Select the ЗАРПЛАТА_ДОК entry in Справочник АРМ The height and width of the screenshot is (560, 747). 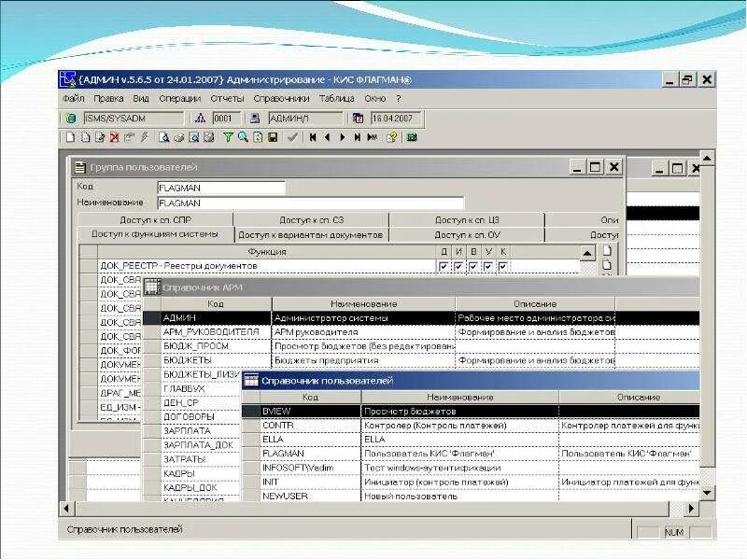tap(198, 445)
